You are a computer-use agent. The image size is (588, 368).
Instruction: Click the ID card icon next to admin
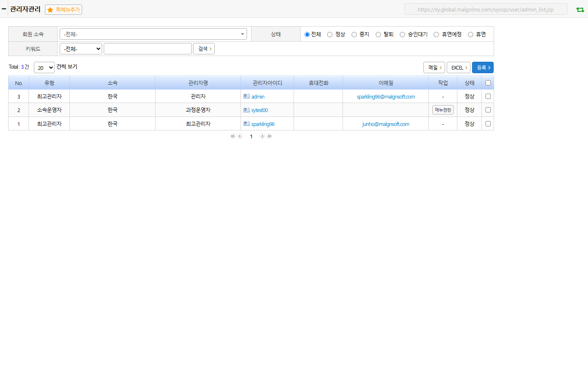tap(247, 96)
